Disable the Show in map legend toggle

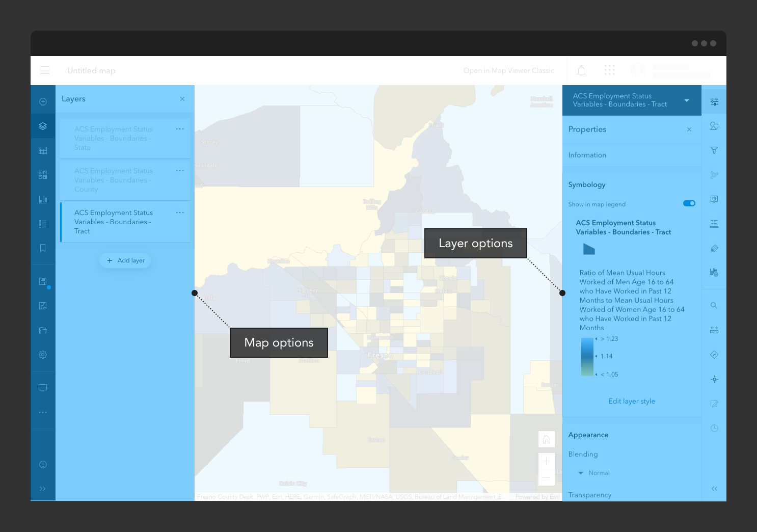click(x=689, y=203)
